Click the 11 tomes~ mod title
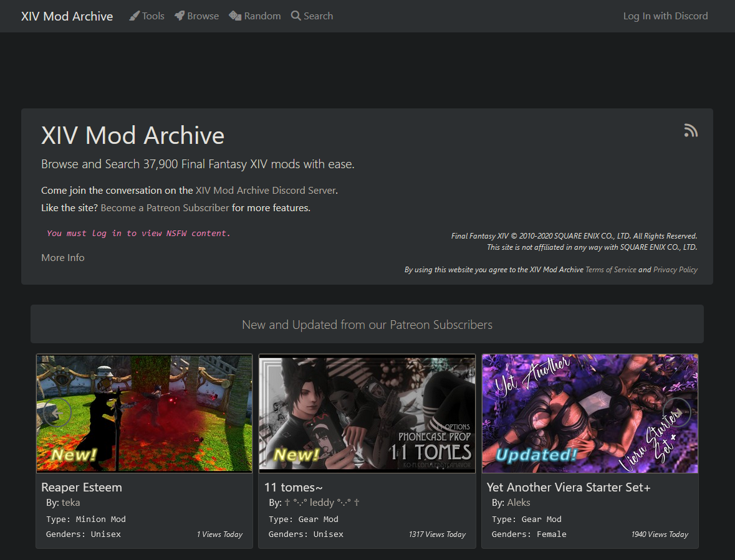735x560 pixels. pyautogui.click(x=294, y=487)
